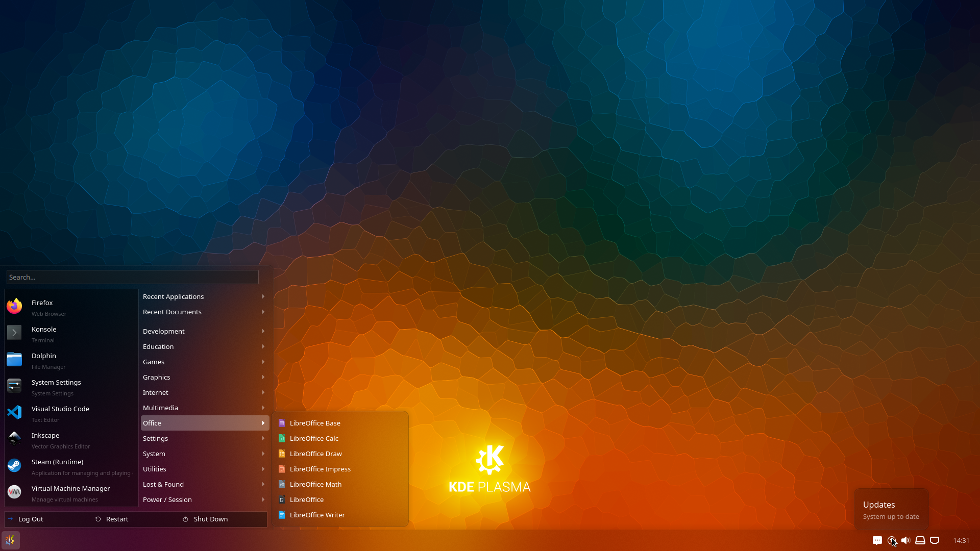Click the "Web Browser" subtitle

pos(49,314)
